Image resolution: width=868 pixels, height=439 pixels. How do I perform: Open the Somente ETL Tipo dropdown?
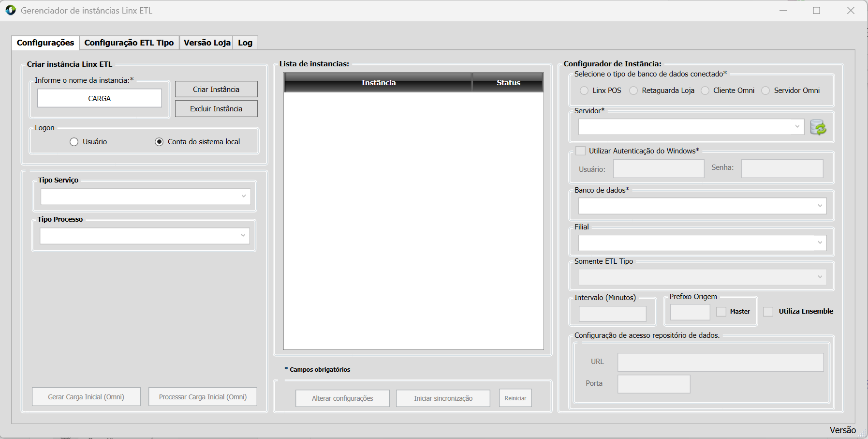click(x=703, y=277)
